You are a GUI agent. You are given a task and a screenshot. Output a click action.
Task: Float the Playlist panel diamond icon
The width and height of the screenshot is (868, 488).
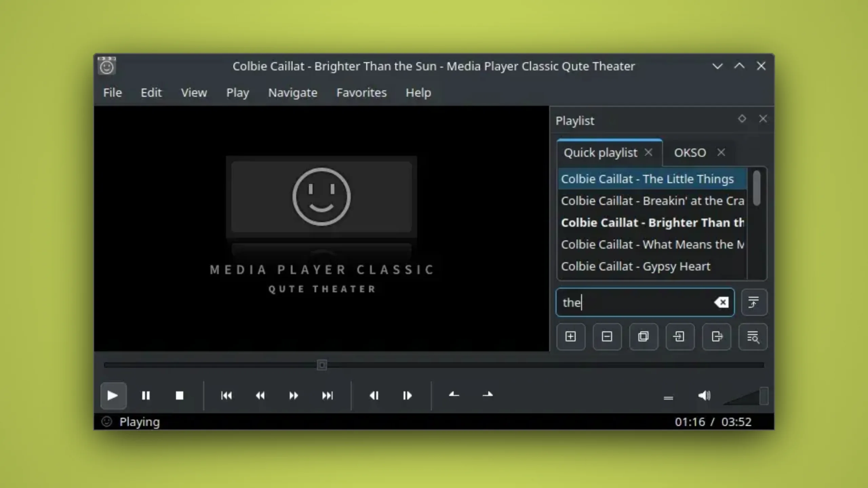click(742, 119)
